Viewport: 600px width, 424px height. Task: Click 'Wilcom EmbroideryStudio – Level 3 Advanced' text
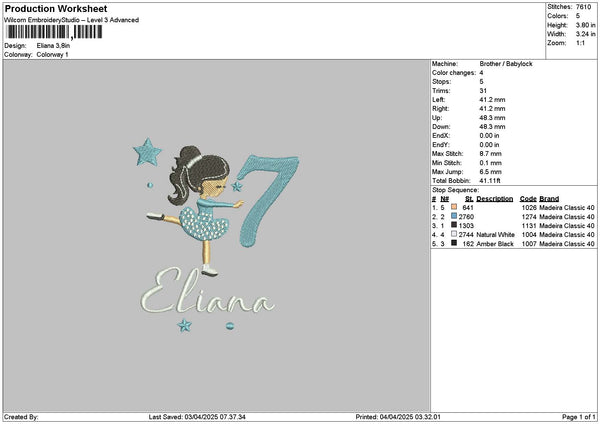(x=72, y=20)
